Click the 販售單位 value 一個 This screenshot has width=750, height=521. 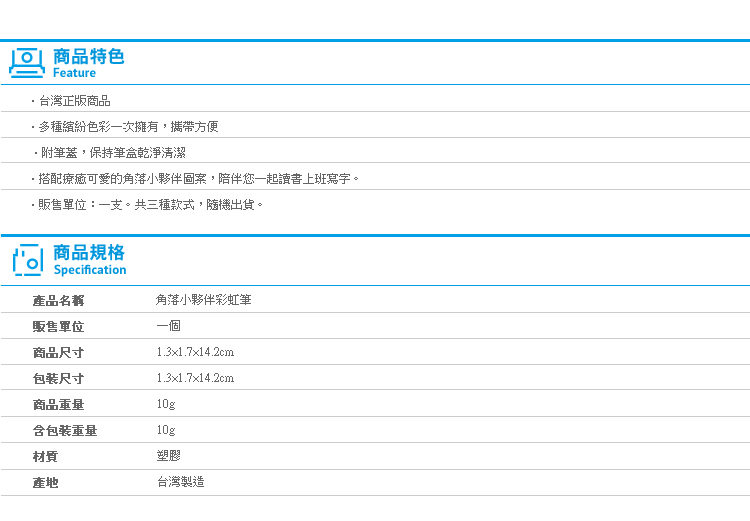click(x=168, y=326)
